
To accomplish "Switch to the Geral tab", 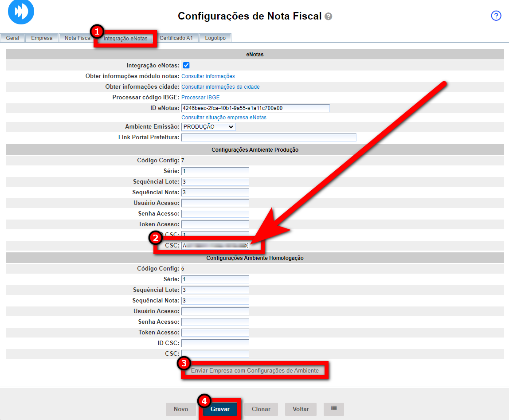I will pyautogui.click(x=12, y=38).
